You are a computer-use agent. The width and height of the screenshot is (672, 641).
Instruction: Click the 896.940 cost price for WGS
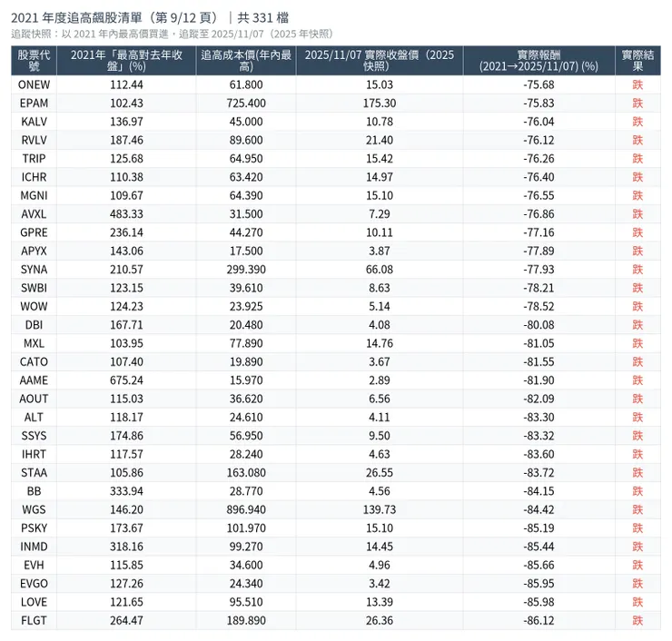click(x=246, y=509)
